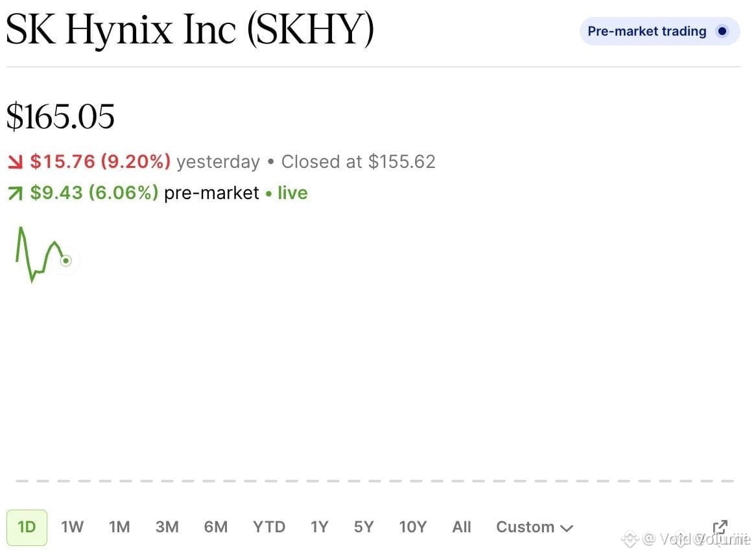Select the 6M chart range
The image size is (756, 555).
coord(215,527)
